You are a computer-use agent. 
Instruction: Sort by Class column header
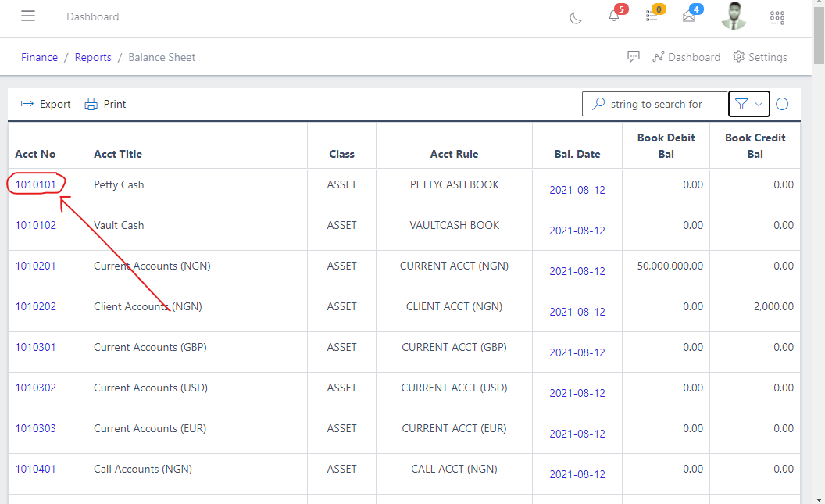coord(341,154)
